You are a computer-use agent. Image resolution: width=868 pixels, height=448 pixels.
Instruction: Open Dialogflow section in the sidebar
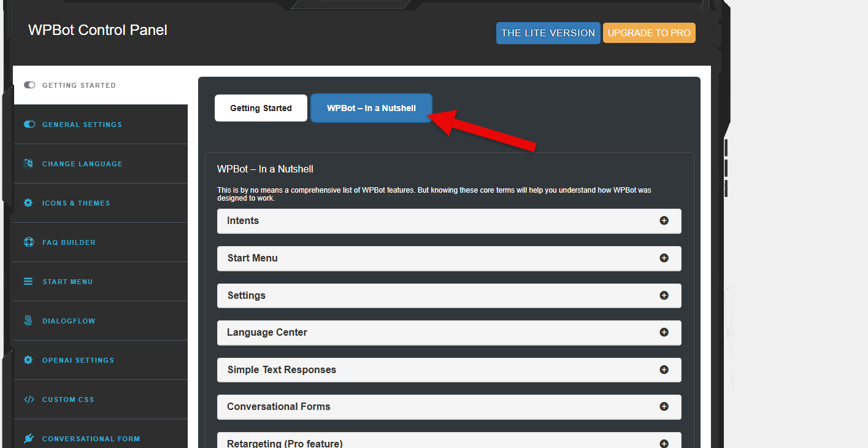pyautogui.click(x=101, y=321)
